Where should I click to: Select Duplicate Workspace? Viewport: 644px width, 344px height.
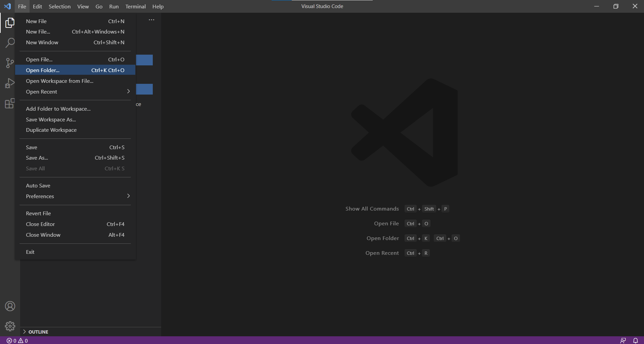point(75,130)
